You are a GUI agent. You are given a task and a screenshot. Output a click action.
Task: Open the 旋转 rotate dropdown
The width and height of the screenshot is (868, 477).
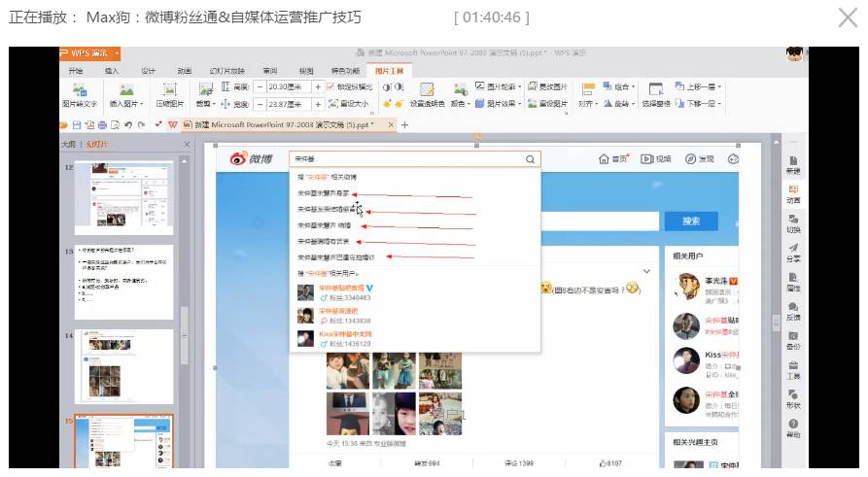pos(619,104)
